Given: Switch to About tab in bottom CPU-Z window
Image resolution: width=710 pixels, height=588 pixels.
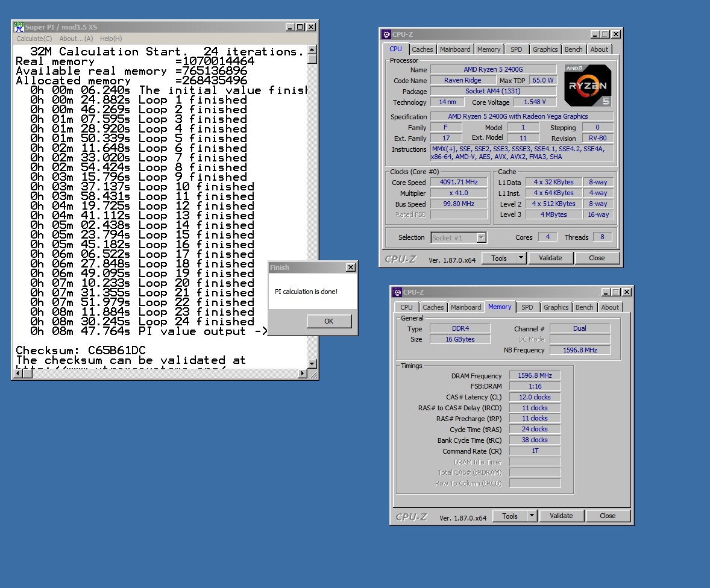Looking at the screenshot, I should pyautogui.click(x=610, y=307).
